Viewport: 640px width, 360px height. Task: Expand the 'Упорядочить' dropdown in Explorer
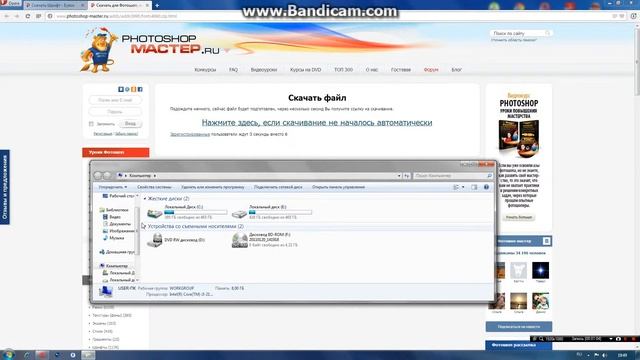113,187
